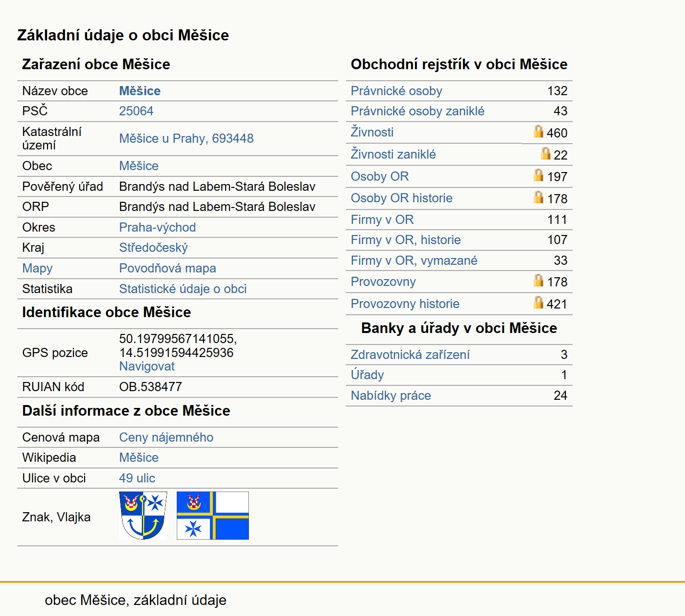
Task: Click the Navigovat link under GPS coordinates
Action: pyautogui.click(x=147, y=366)
